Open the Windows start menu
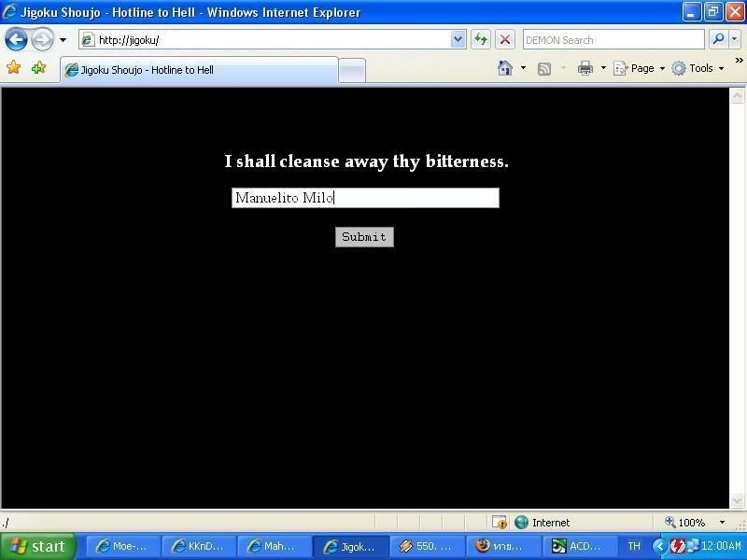This screenshot has width=747, height=560. tap(38, 546)
